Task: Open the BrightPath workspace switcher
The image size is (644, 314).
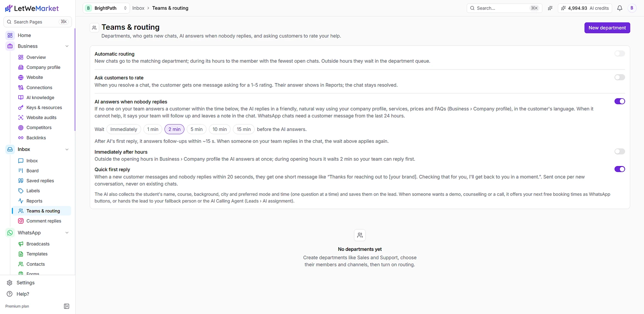Action: click(106, 8)
